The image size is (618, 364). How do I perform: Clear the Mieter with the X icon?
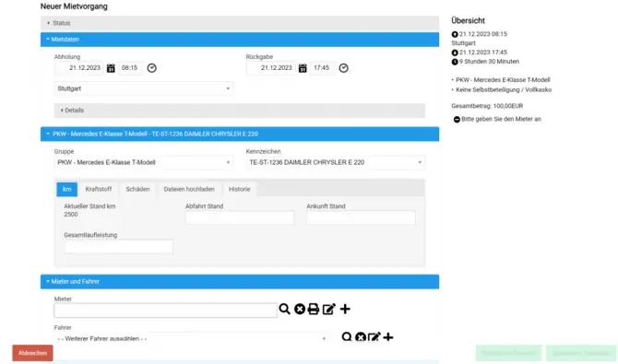click(x=300, y=309)
